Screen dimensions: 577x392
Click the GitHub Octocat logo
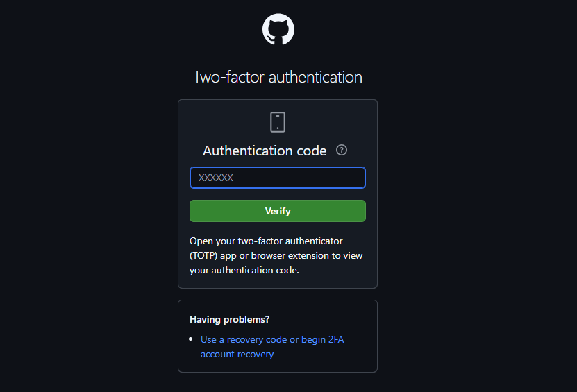point(278,30)
